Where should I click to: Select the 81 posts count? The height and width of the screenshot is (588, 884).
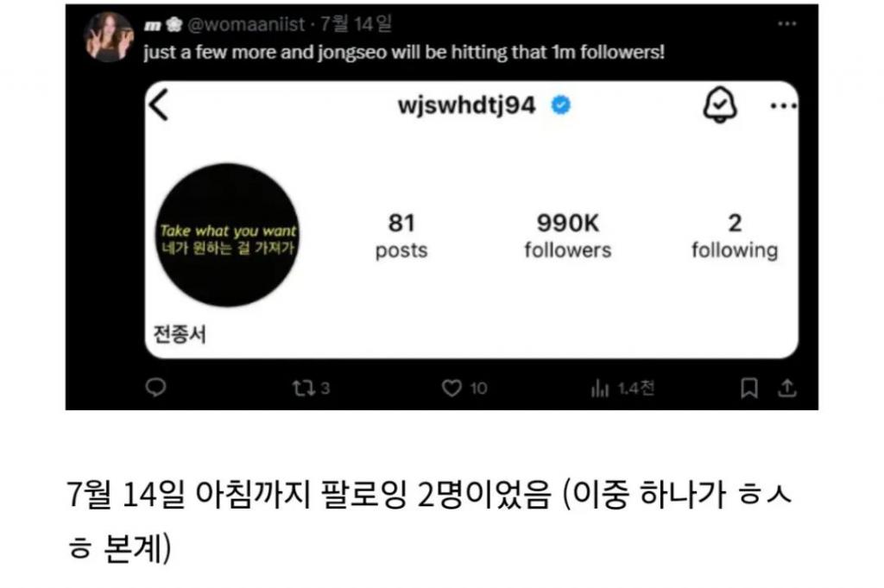pos(401,236)
